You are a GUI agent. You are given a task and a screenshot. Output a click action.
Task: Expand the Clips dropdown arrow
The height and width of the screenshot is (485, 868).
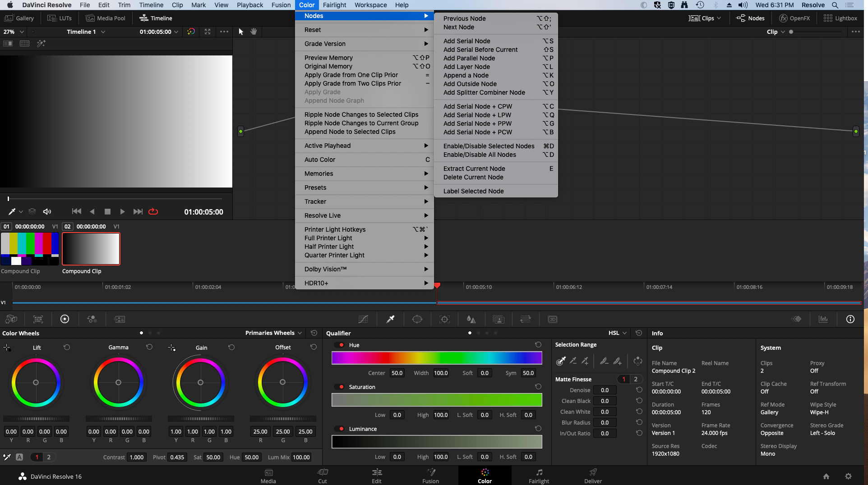point(719,18)
